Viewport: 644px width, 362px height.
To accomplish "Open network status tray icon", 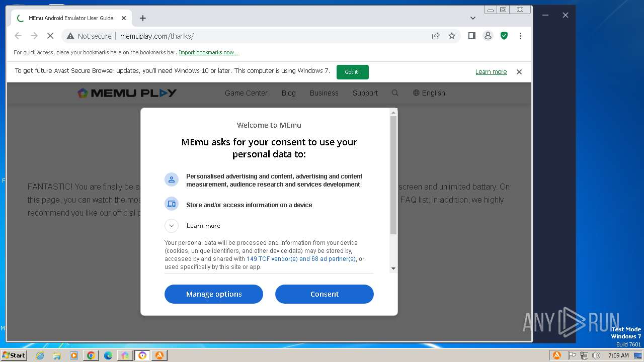I will (x=584, y=355).
